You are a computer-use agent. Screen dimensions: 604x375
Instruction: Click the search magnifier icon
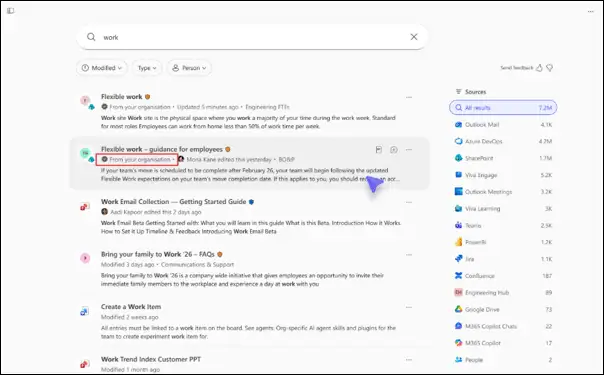pyautogui.click(x=91, y=37)
